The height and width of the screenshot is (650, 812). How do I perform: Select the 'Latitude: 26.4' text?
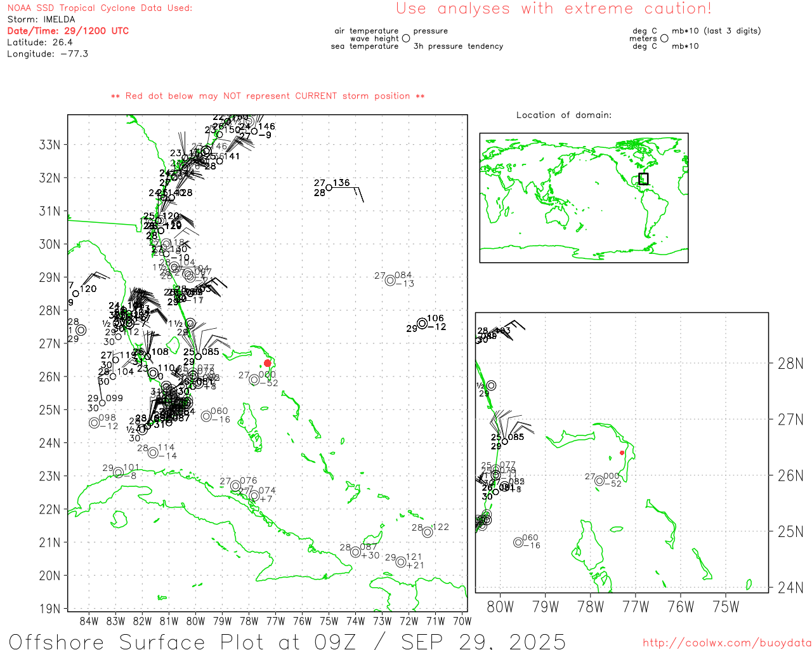(x=40, y=43)
